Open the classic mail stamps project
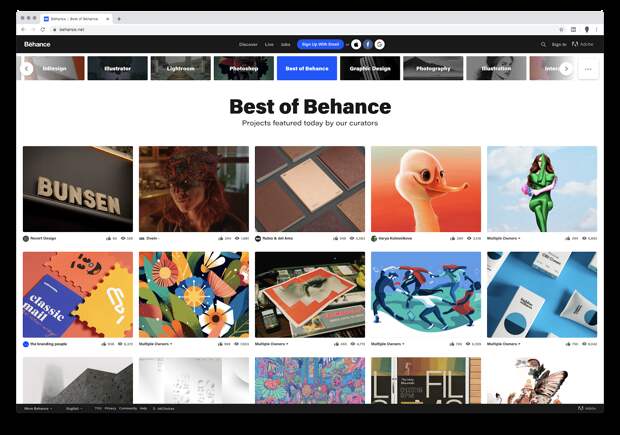 pos(78,295)
